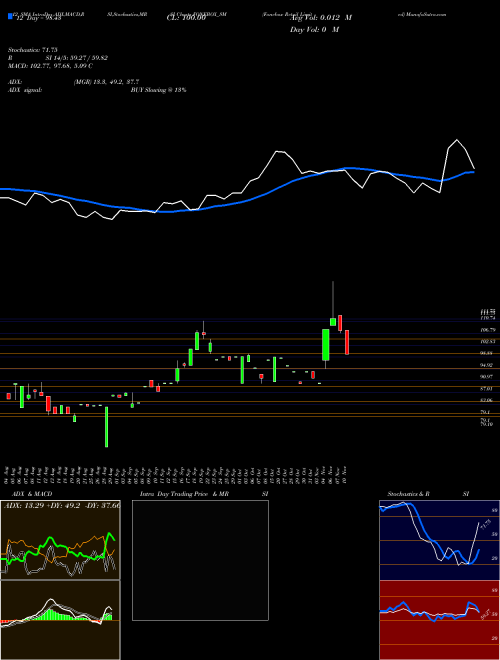The height and width of the screenshot is (660, 500).
Task: Click the 'Stochastics & R' panel heading
Action: pos(409,494)
